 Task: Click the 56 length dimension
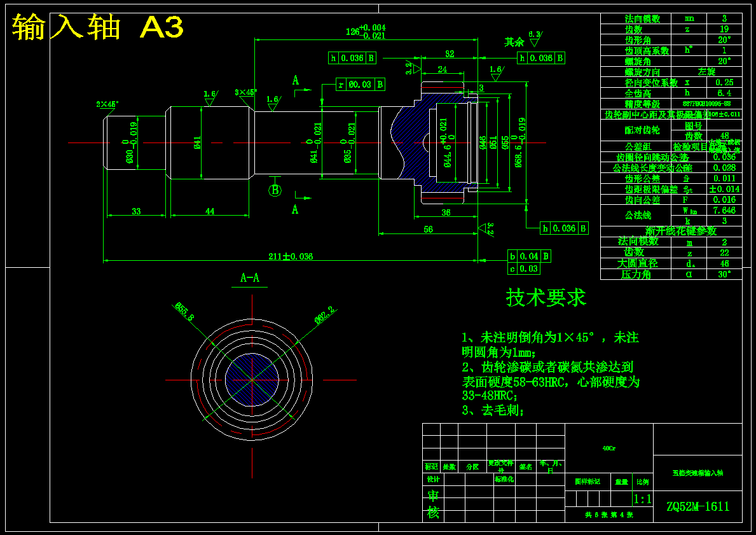click(x=428, y=229)
